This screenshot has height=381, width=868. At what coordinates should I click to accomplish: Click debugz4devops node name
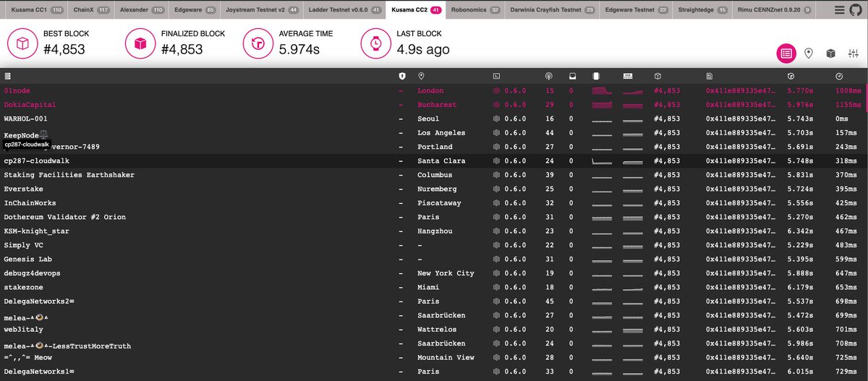(33, 273)
